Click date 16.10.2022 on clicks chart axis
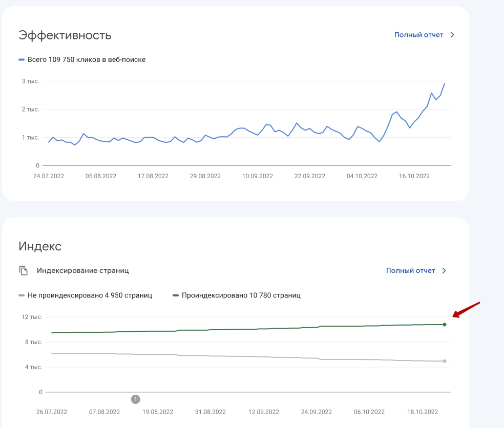 [x=414, y=176]
